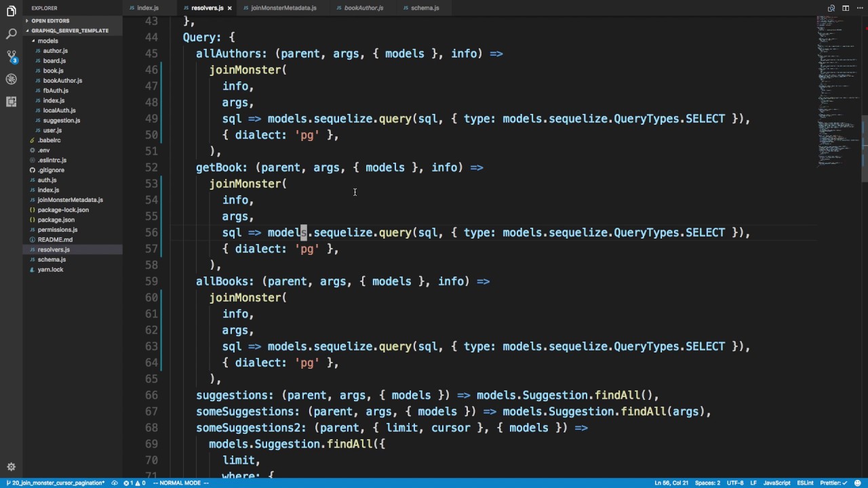This screenshot has height=488, width=868.
Task: Click the JS icon next to author.js
Action: click(38, 51)
